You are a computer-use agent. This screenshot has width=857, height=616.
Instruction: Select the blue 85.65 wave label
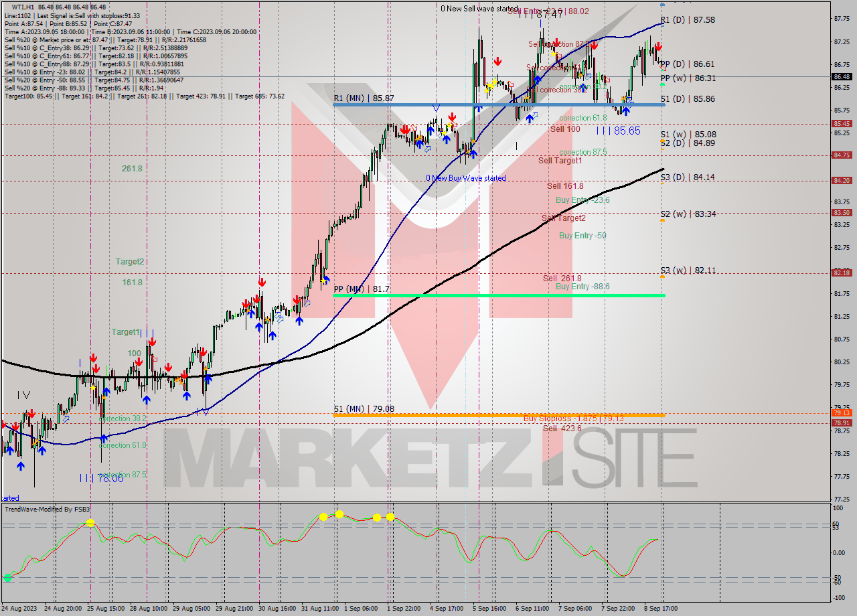(x=618, y=131)
